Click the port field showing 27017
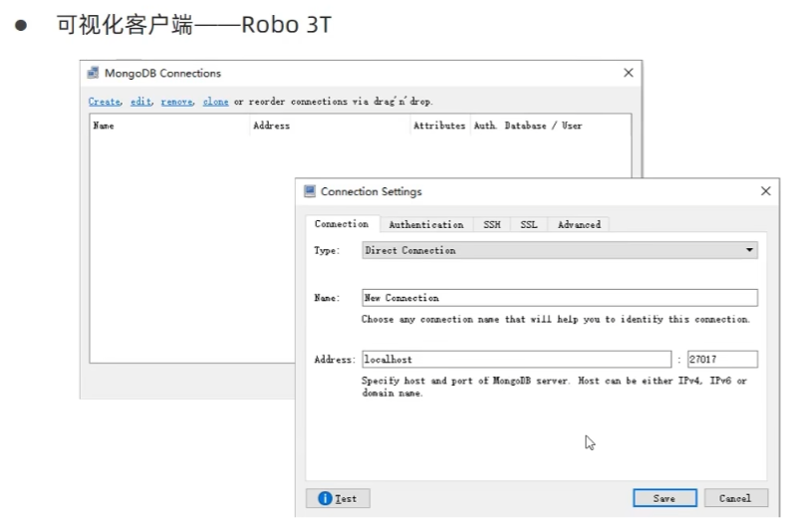The image size is (801, 532). point(722,360)
